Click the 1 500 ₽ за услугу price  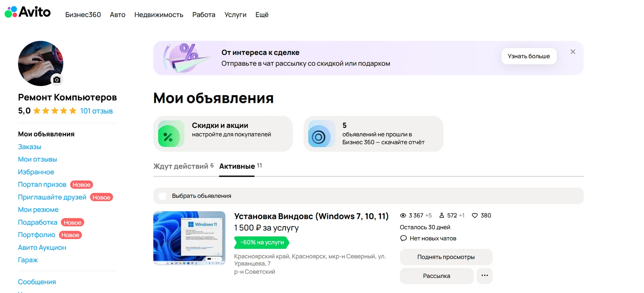266,228
